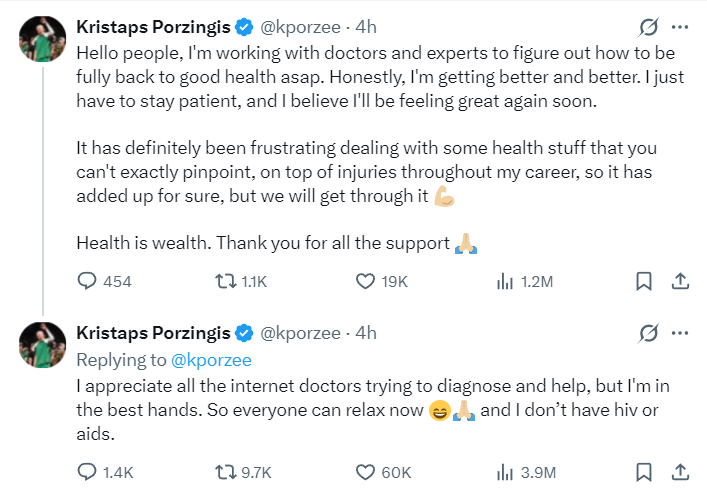Follow the @kporzee link in Replying to
This screenshot has height=497, width=707.
click(x=211, y=360)
